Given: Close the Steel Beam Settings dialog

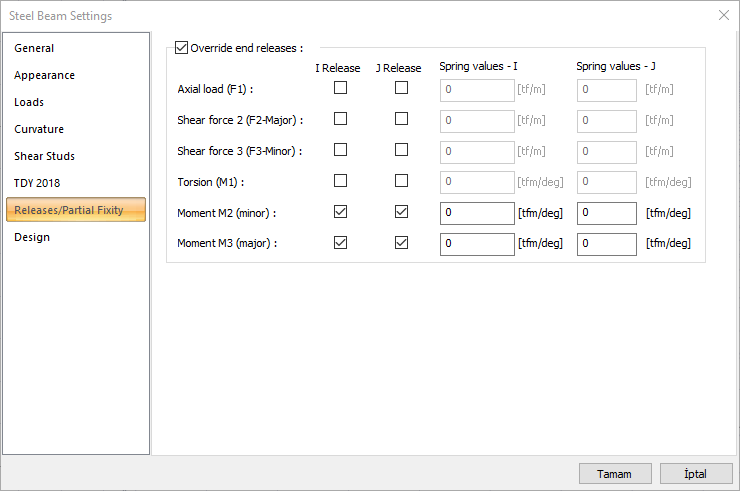Looking at the screenshot, I should (x=724, y=15).
